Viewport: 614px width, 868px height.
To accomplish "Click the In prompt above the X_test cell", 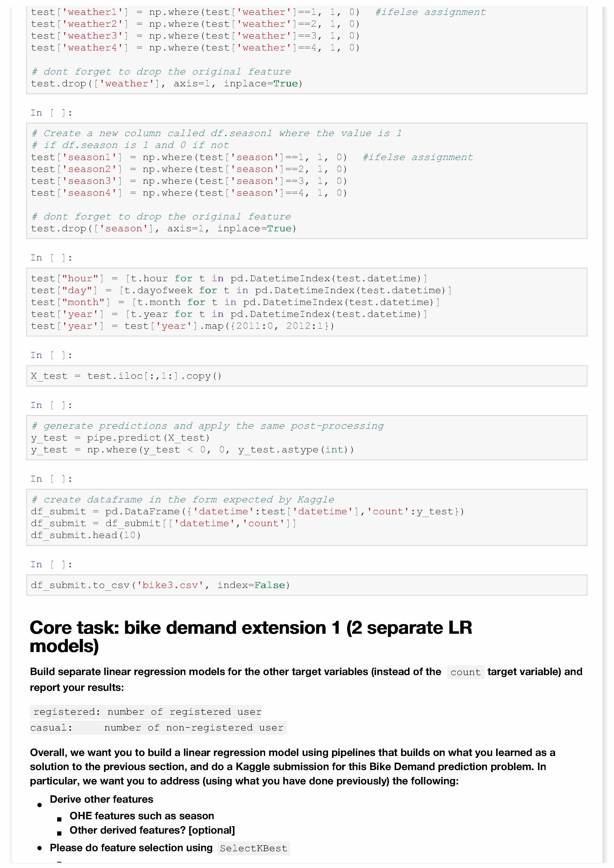I will coord(51,355).
